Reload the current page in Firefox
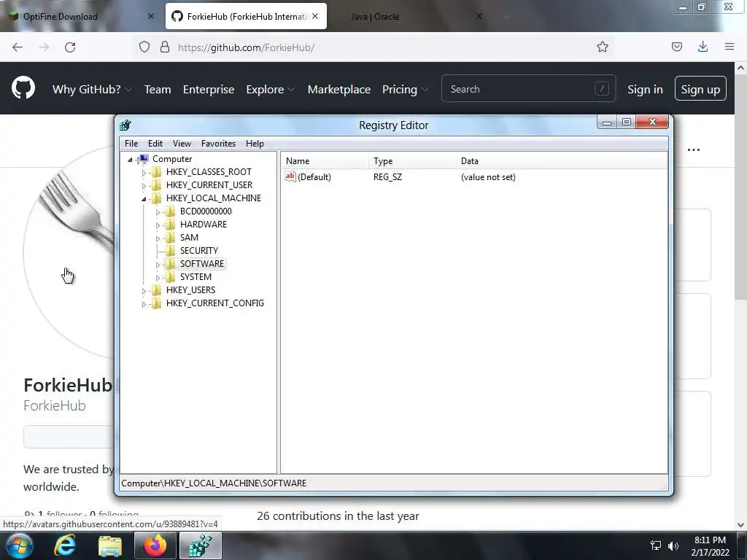 tap(70, 47)
